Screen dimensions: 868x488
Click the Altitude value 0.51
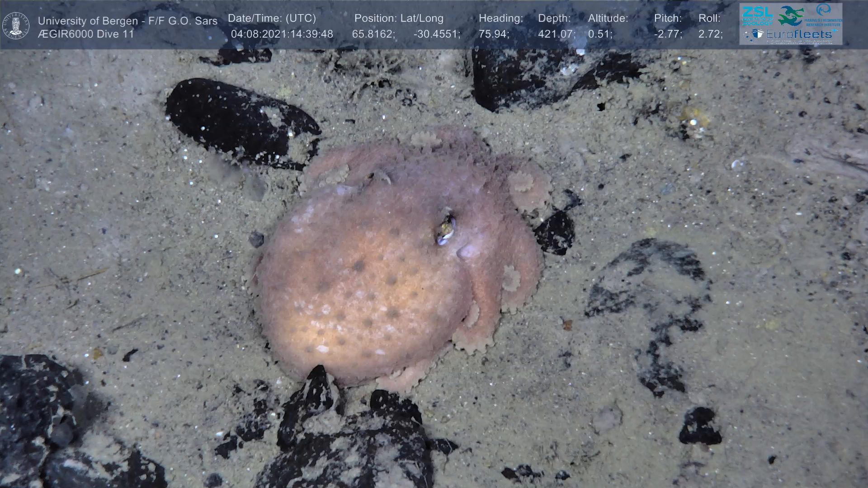[599, 34]
